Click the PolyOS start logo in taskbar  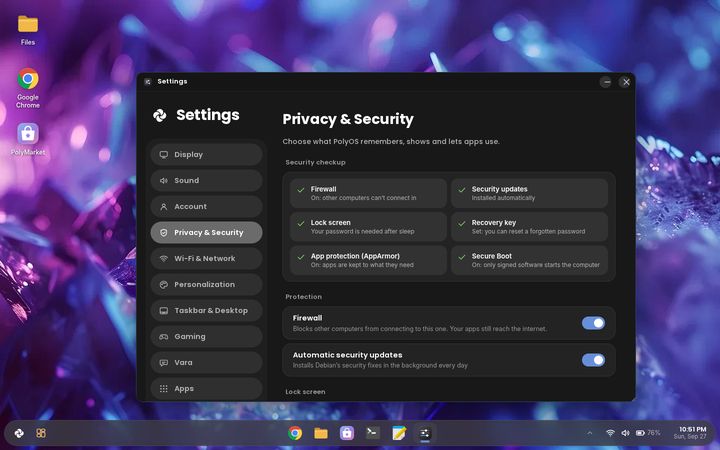pyautogui.click(x=19, y=433)
